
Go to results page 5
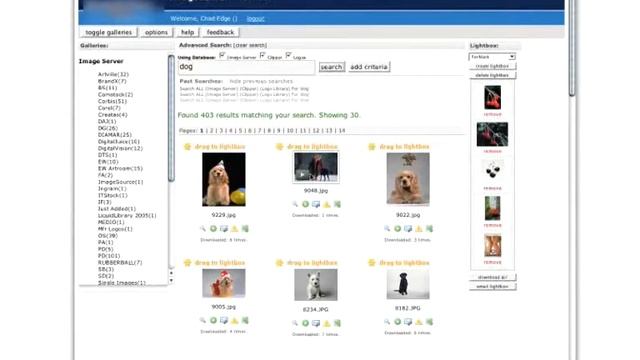tap(240, 131)
